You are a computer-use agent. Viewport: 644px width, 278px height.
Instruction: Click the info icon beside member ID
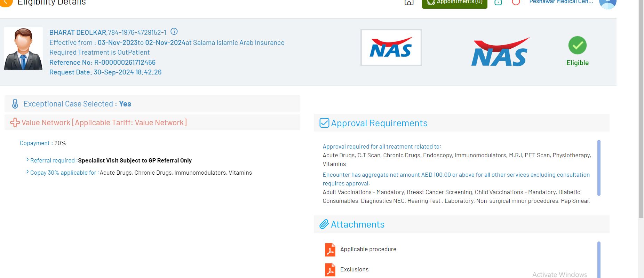click(x=174, y=32)
